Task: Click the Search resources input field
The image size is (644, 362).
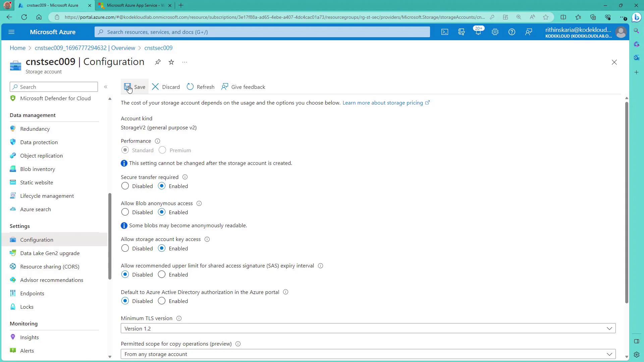Action: 262,32
